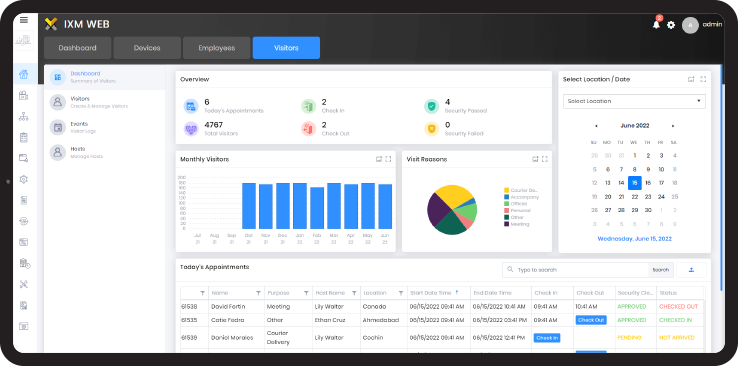
Task: Filter the Host Name column
Action: click(x=354, y=293)
